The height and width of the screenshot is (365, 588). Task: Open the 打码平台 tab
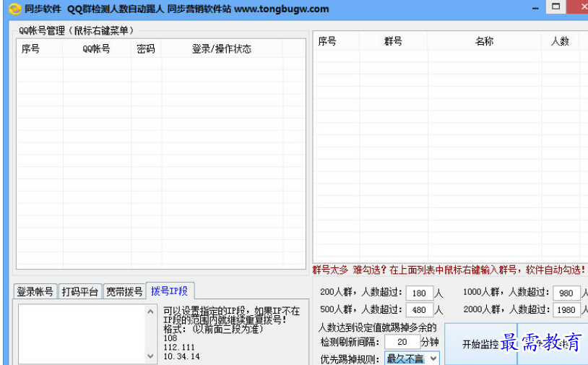click(79, 291)
